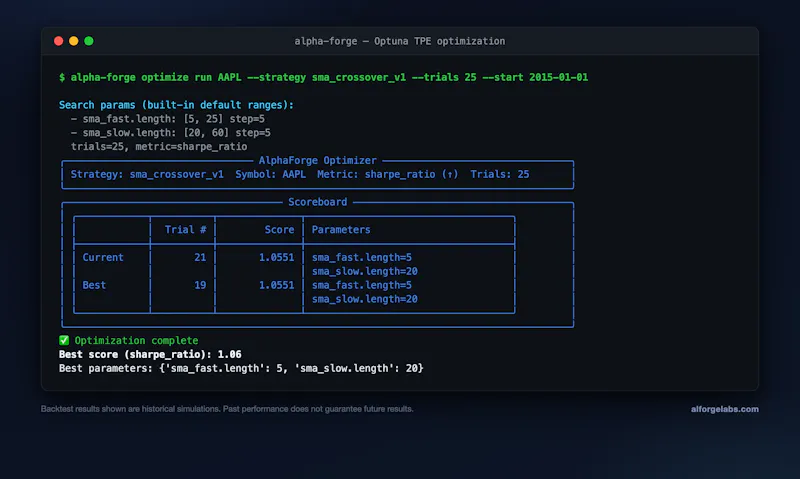Click the Best row score 1.0551
The image size is (800, 479).
click(276, 285)
